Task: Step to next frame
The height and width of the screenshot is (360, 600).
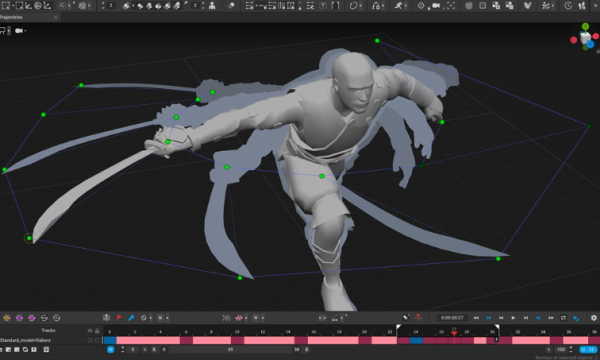Action: (x=526, y=318)
